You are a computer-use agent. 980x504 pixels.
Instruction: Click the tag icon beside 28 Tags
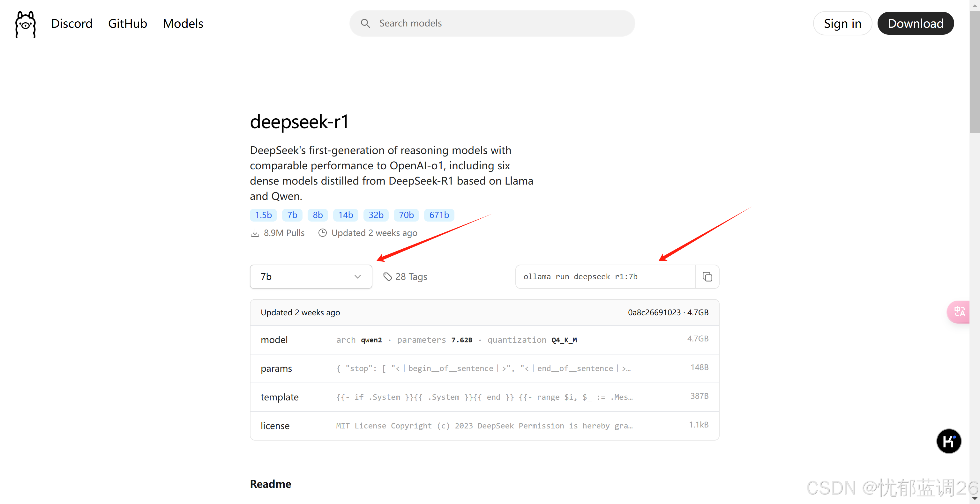(x=387, y=277)
